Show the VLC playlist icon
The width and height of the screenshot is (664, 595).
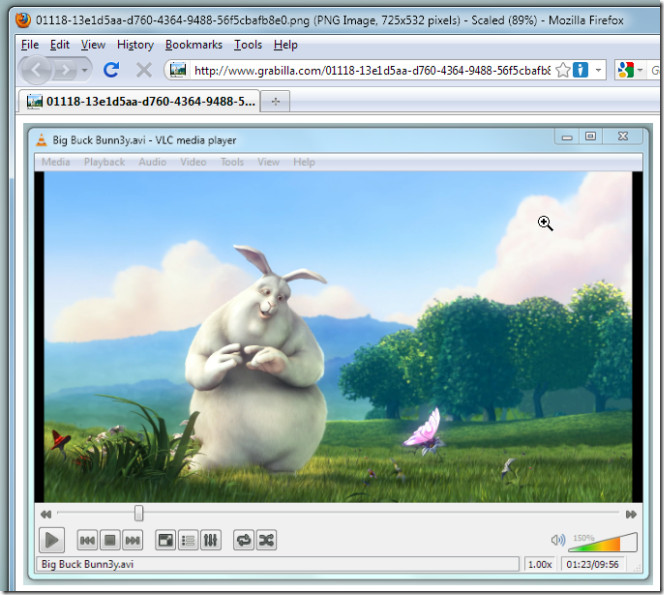click(188, 540)
